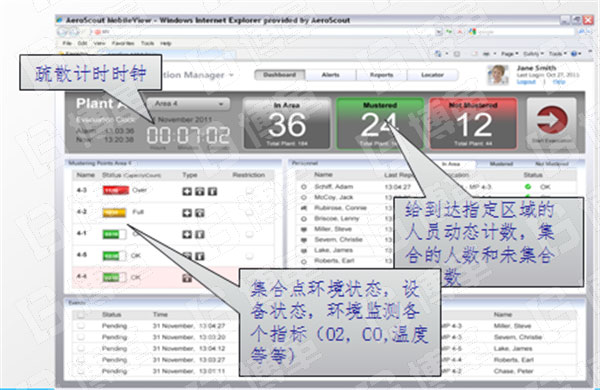This screenshot has width=600, height=390.
Task: Click the red Not Mustered 12 counter
Action: click(473, 123)
